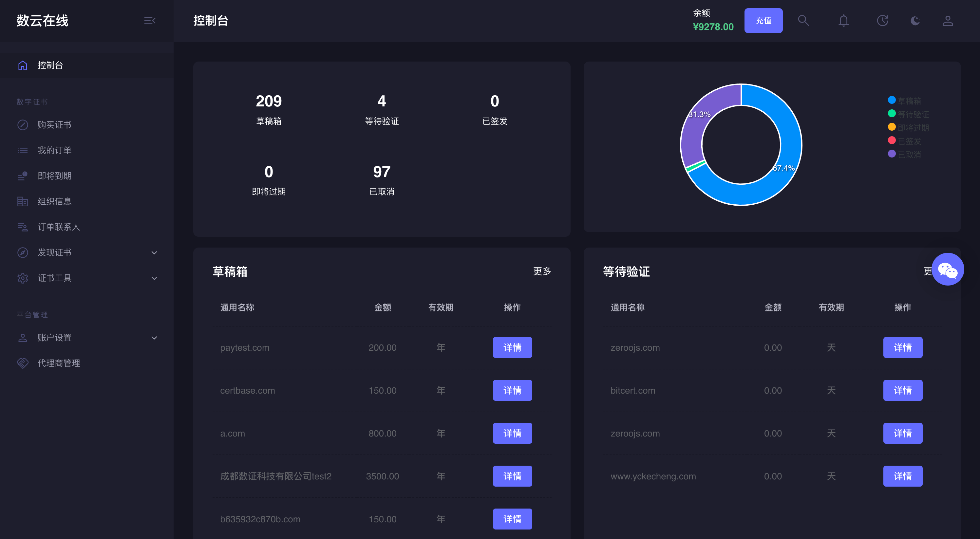Expand the 证书工具 submenu

coord(154,278)
